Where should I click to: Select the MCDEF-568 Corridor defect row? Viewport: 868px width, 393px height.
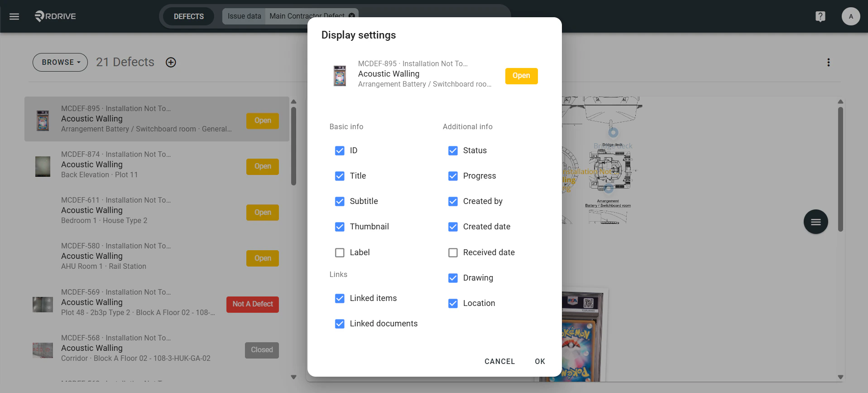tap(157, 348)
